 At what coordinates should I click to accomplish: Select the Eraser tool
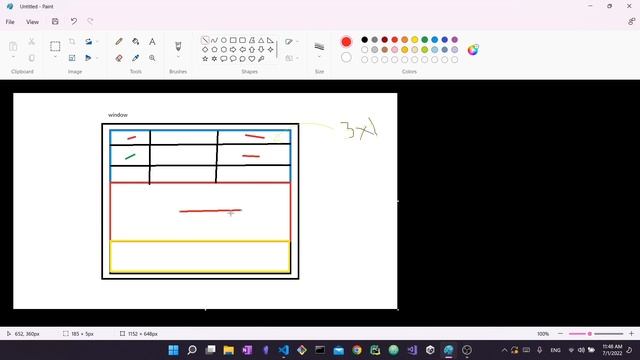[x=119, y=58]
